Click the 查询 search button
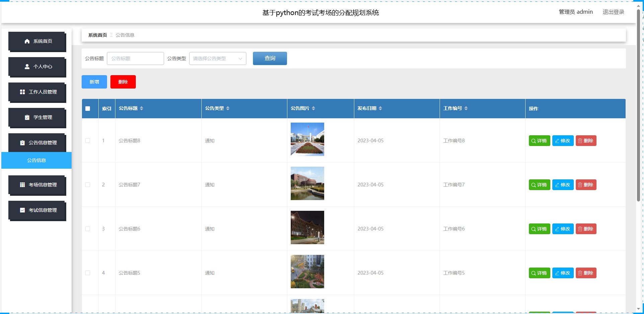 [x=270, y=58]
